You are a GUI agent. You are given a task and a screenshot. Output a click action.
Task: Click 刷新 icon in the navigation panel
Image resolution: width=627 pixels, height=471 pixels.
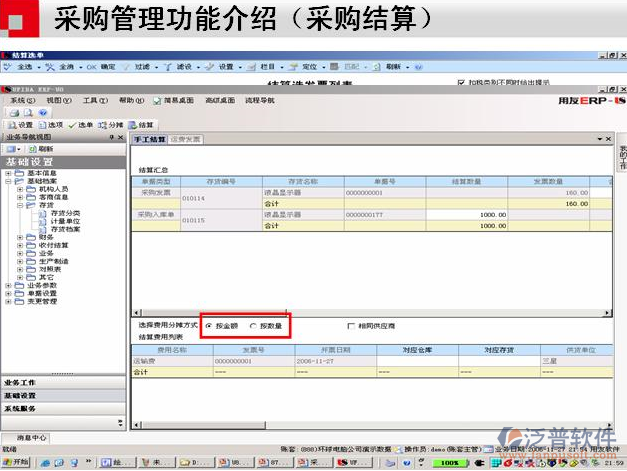coord(34,148)
